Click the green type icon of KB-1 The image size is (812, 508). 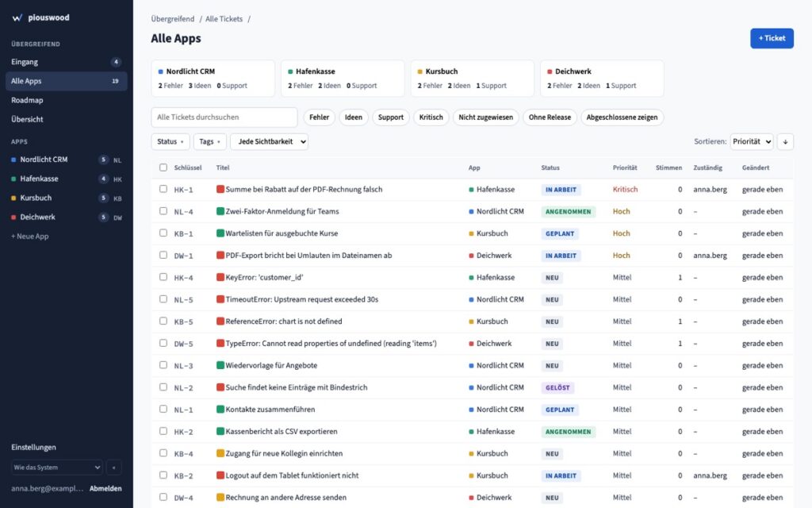[x=220, y=233]
